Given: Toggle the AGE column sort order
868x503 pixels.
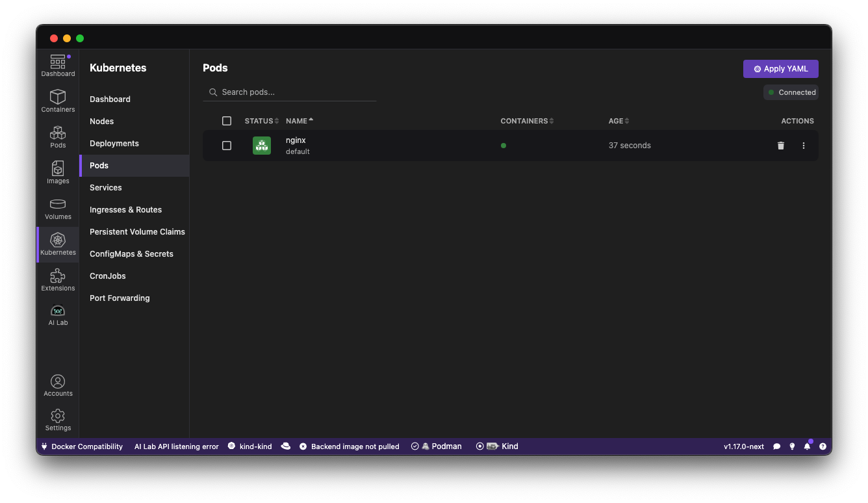Looking at the screenshot, I should (616, 121).
